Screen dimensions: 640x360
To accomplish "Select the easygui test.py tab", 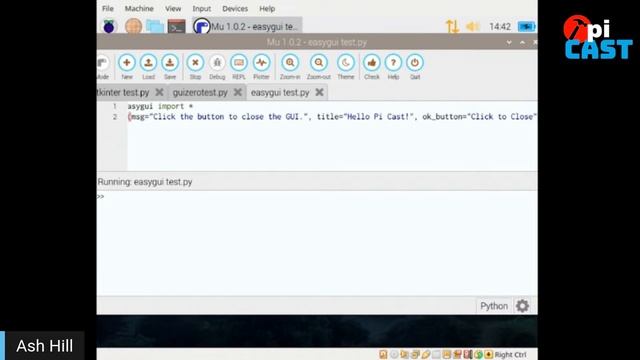I will [280, 93].
